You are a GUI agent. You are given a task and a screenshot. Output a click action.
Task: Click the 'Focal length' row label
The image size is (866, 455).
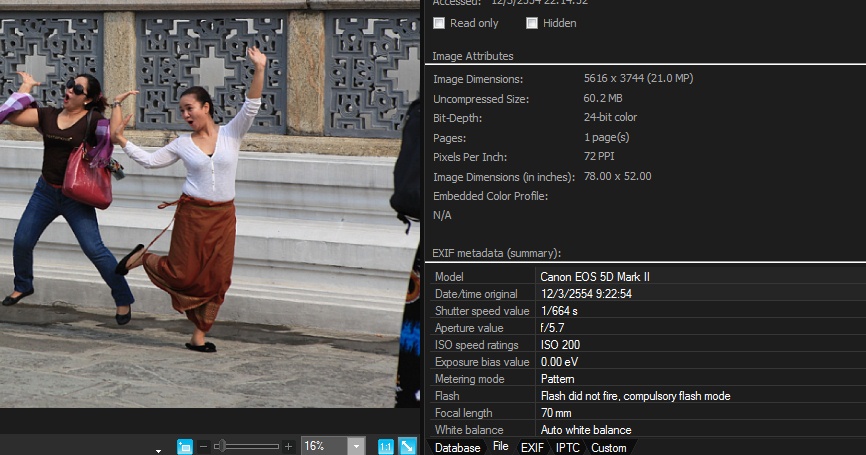463,413
